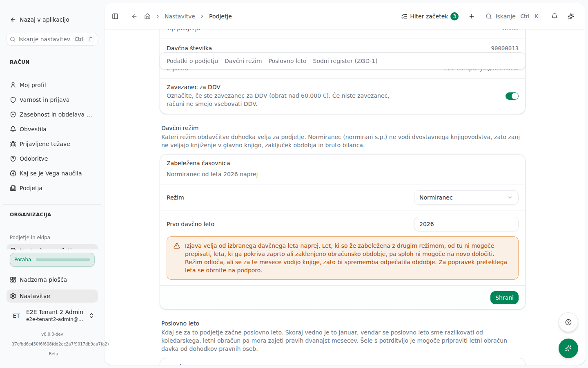Click Nastavitve breadcrumb

(180, 16)
